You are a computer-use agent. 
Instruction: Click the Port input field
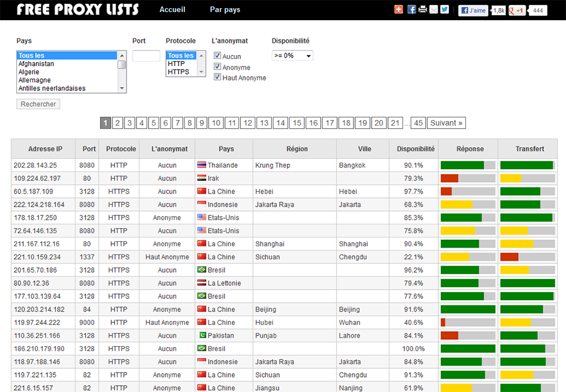pos(146,56)
